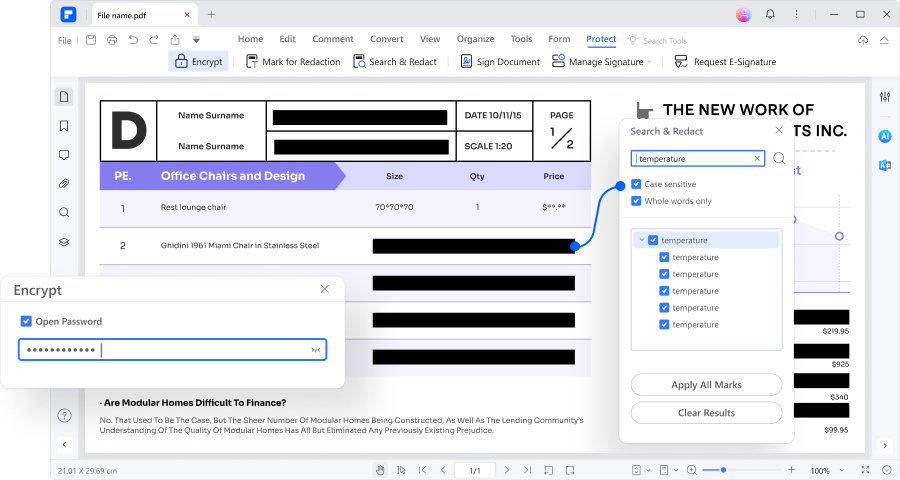Click the search magnifier in Search & Redact
The height and width of the screenshot is (480, 900).
pyautogui.click(x=779, y=158)
